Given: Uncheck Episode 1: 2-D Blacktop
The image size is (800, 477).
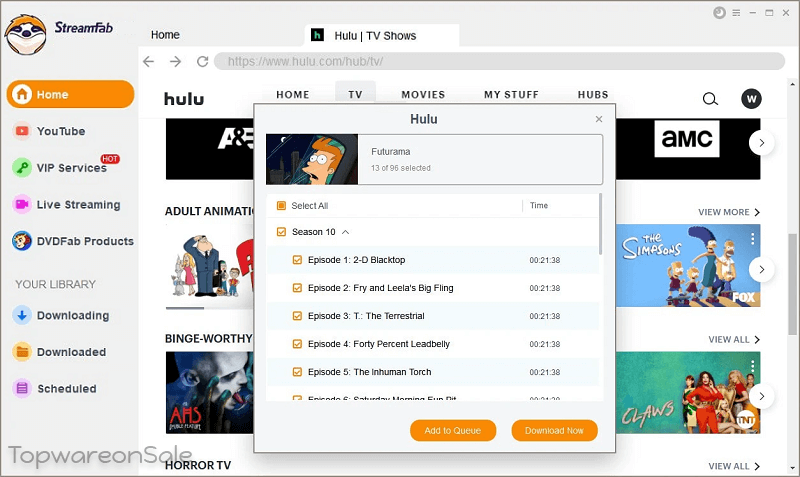Looking at the screenshot, I should pyautogui.click(x=297, y=260).
